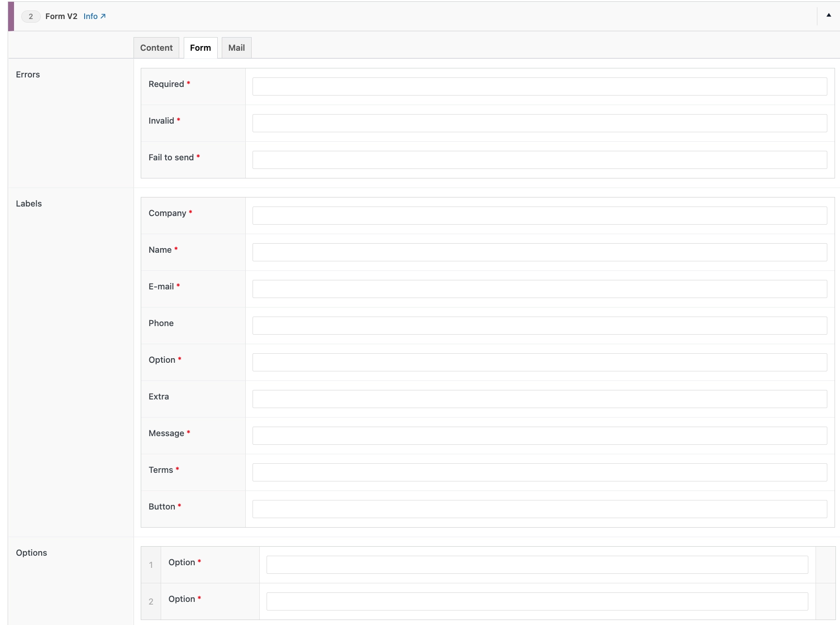Click the Message label input field

tap(539, 436)
